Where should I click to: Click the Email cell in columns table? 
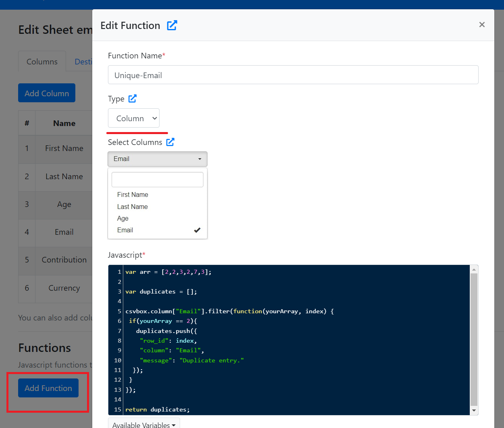[x=64, y=232]
